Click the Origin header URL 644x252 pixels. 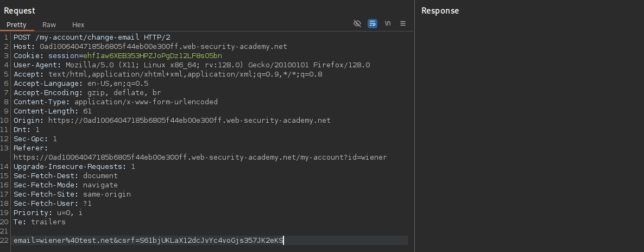click(189, 121)
